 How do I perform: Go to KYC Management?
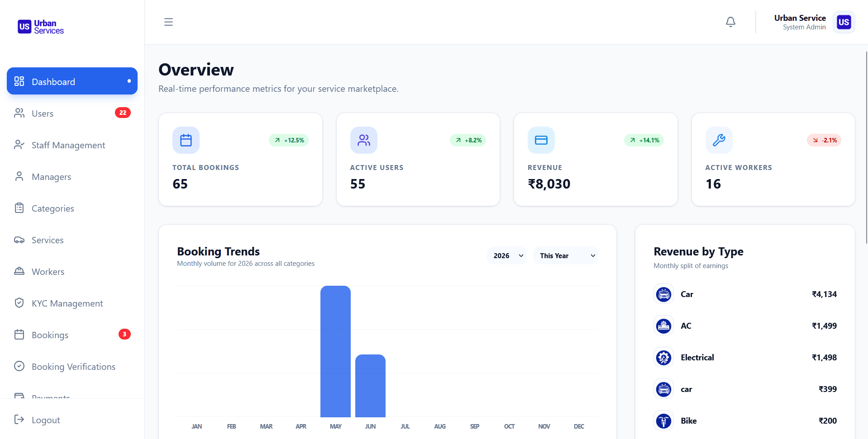point(72,303)
